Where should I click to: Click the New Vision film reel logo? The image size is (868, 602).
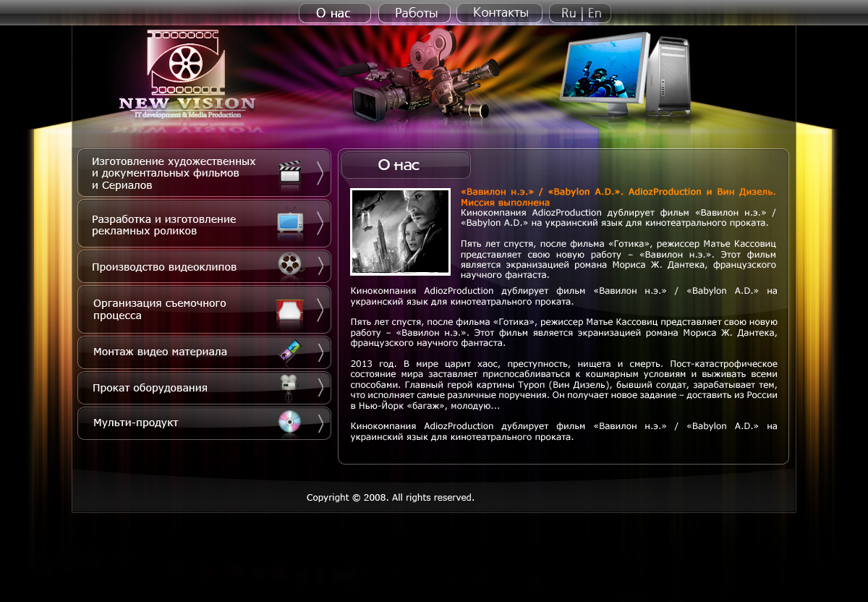(186, 62)
